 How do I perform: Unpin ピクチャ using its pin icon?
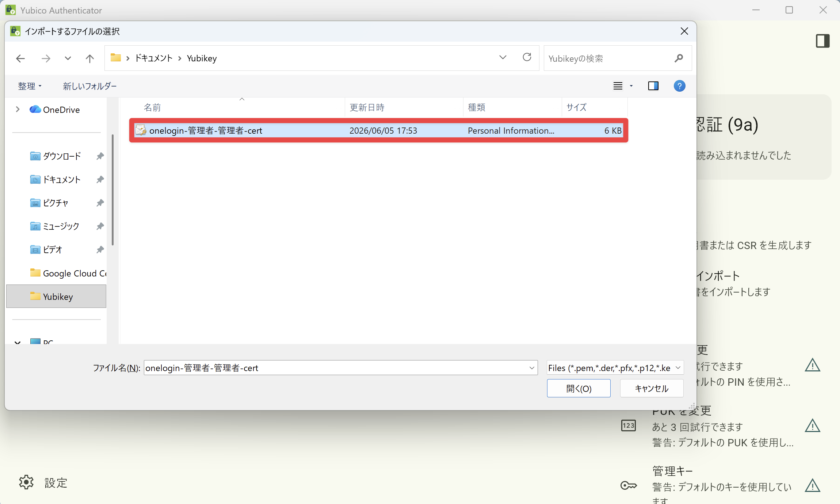[x=100, y=203]
